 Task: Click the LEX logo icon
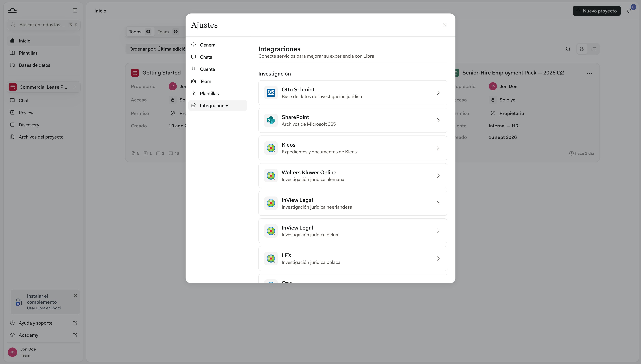point(271,259)
